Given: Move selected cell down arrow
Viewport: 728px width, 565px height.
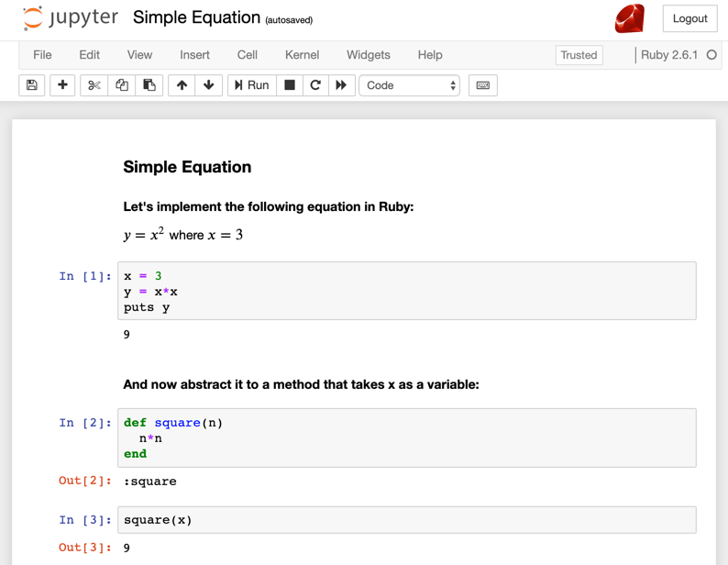Looking at the screenshot, I should coord(209,85).
